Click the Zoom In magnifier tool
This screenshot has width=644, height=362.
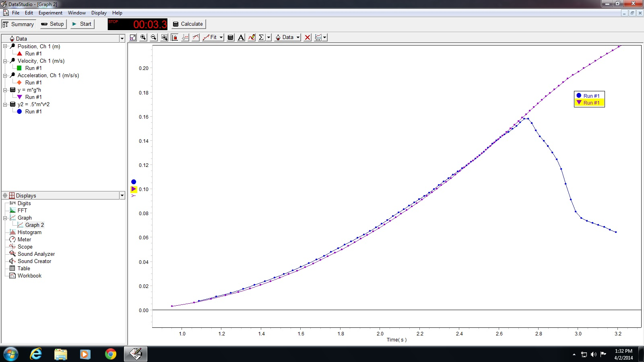[x=143, y=37]
